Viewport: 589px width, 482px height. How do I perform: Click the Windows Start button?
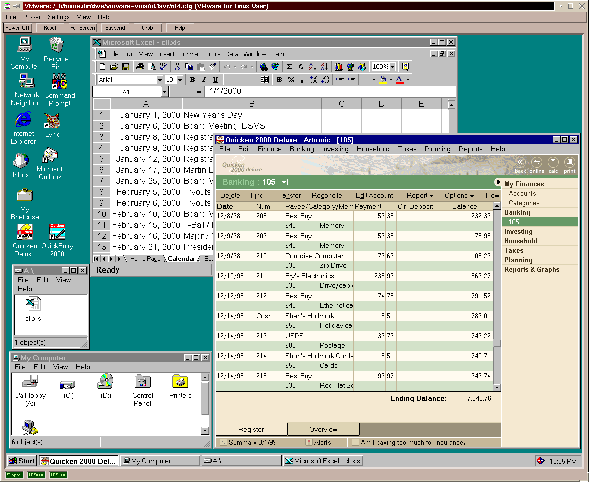pyautogui.click(x=22, y=461)
